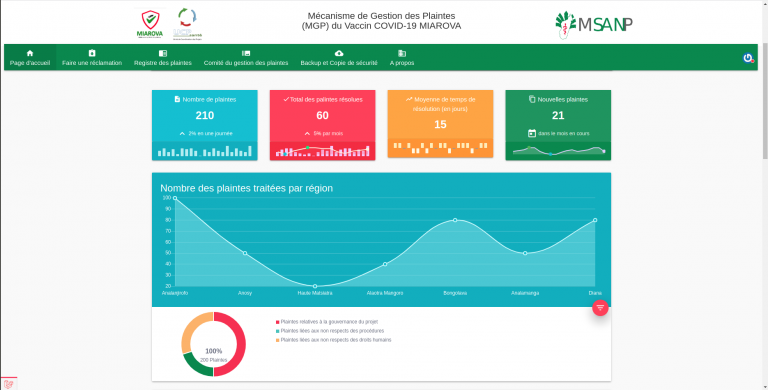Open Backup et Copie de sécurité
The width and height of the screenshot is (768, 390).
tap(339, 57)
